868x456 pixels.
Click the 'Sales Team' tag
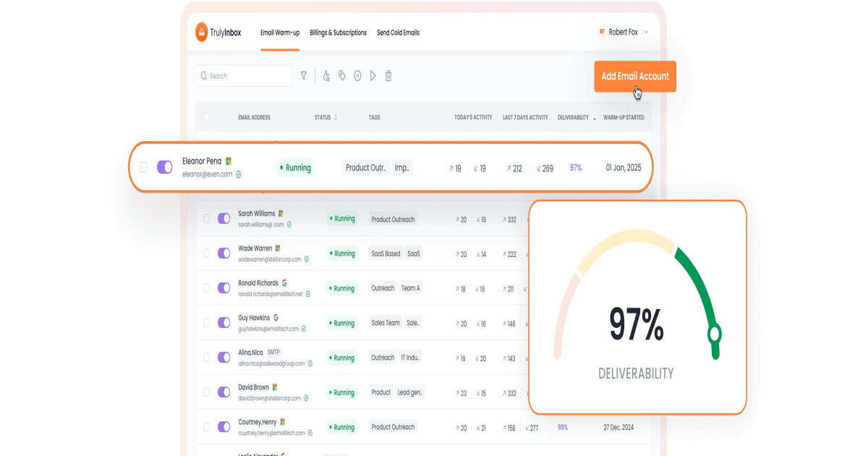tap(386, 323)
